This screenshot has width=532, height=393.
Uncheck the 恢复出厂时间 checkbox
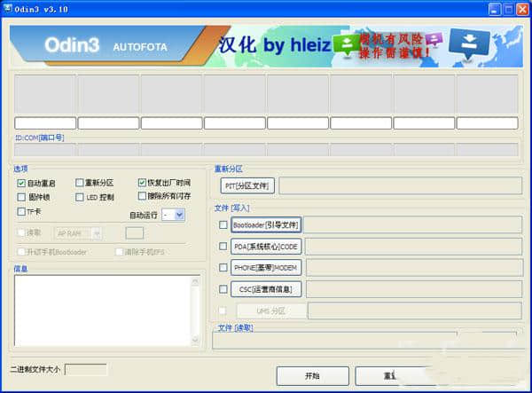(x=142, y=183)
